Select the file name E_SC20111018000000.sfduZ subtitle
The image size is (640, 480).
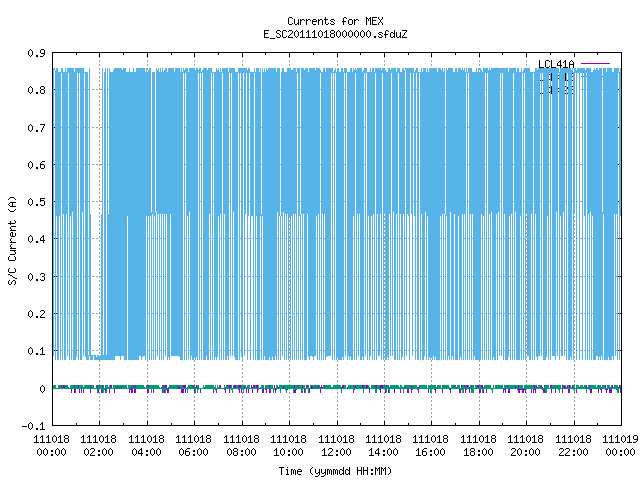[x=335, y=34]
